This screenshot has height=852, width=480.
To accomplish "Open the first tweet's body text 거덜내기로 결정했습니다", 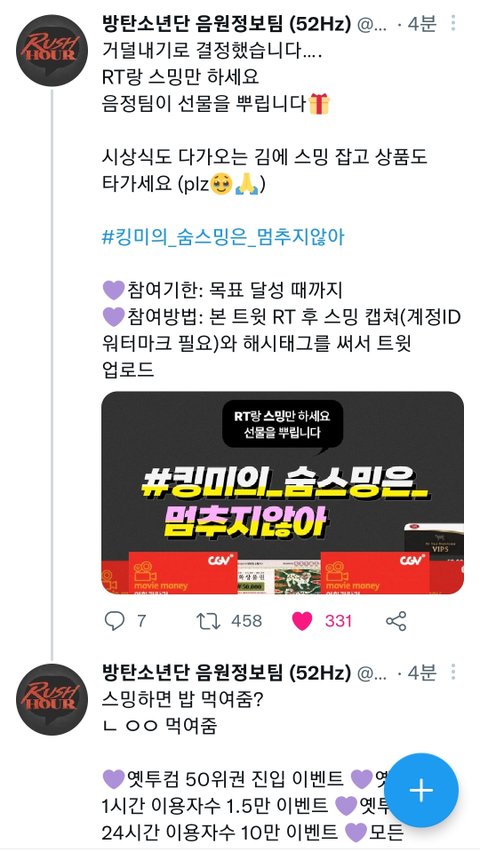I will tap(212, 51).
